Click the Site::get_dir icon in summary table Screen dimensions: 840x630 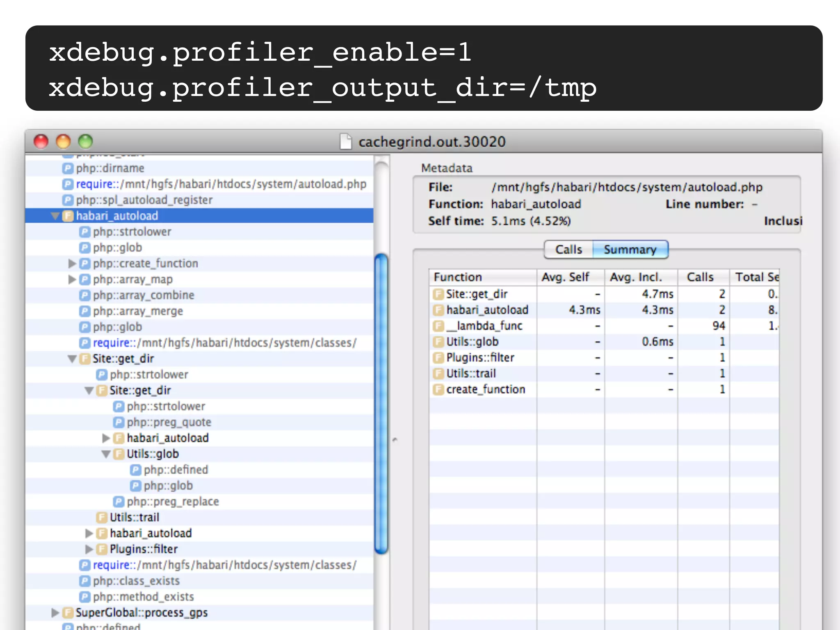(x=438, y=294)
